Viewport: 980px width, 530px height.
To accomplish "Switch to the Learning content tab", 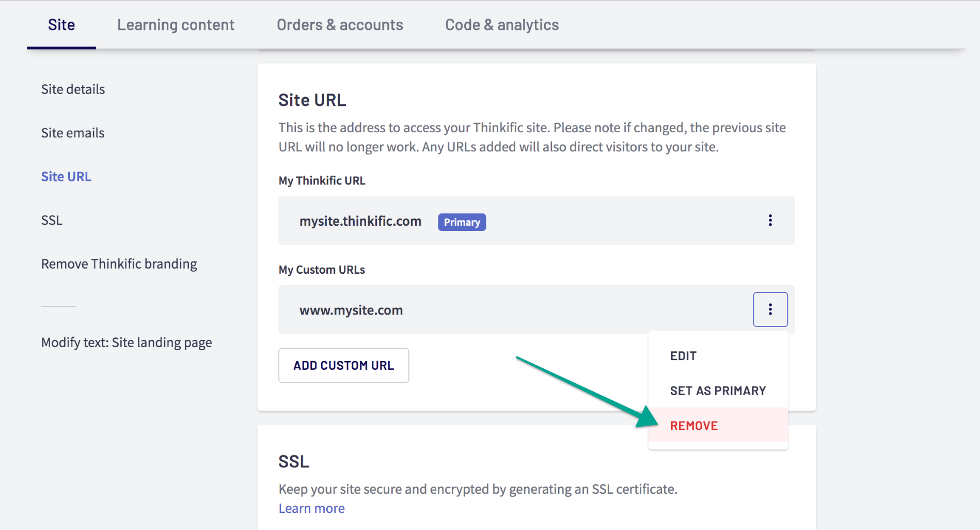I will click(176, 25).
